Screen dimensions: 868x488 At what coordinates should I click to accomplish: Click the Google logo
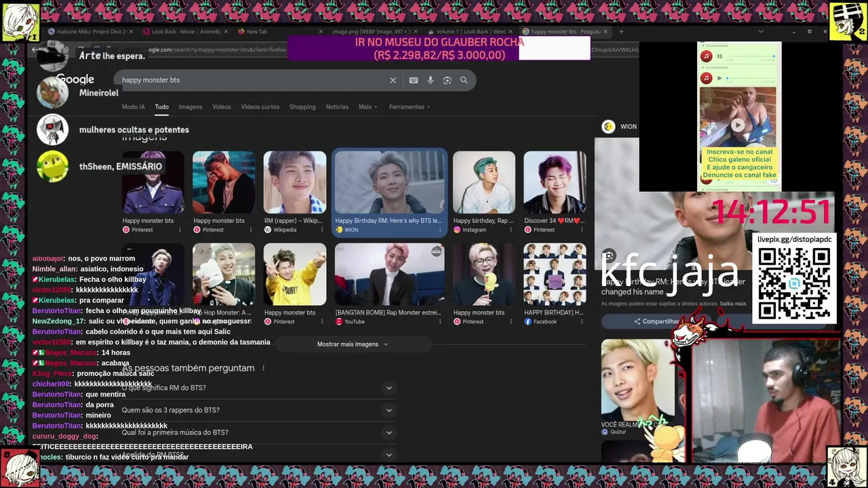coord(75,80)
